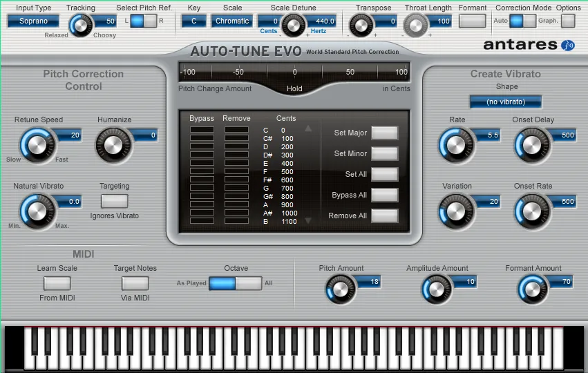Click the vibrato Rate knob
The image size is (588, 373).
pyautogui.click(x=457, y=146)
